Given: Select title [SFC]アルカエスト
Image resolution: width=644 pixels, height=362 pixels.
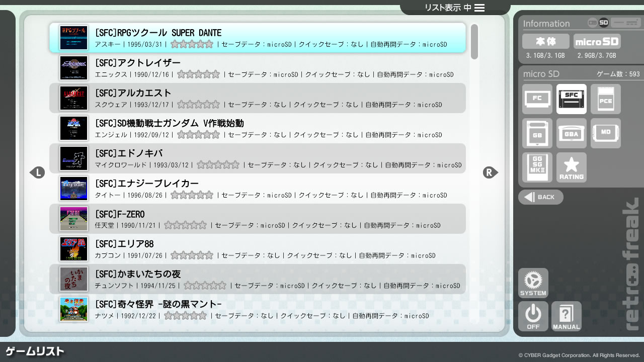Looking at the screenshot, I should (133, 93).
